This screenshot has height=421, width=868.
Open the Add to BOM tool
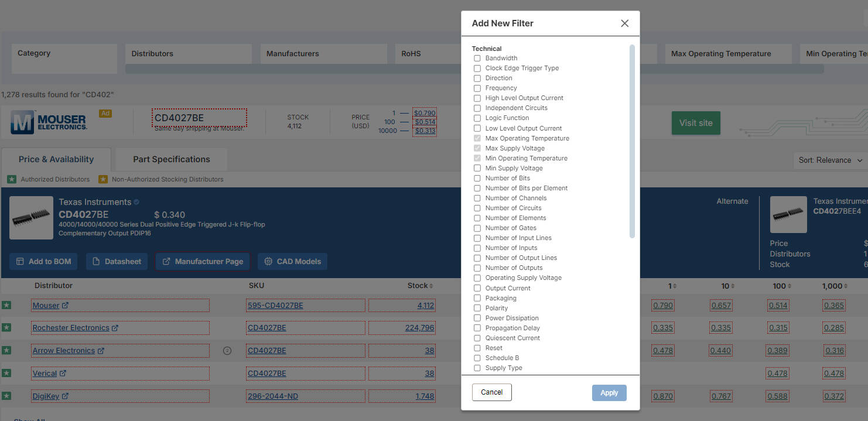(43, 261)
